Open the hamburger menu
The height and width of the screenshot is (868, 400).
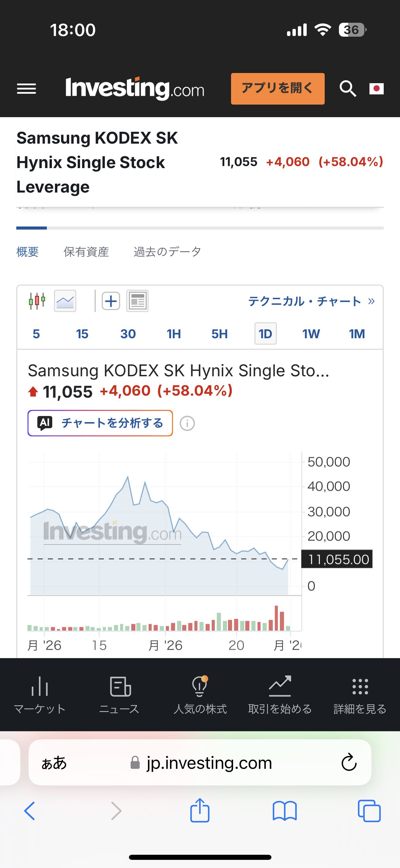point(26,89)
